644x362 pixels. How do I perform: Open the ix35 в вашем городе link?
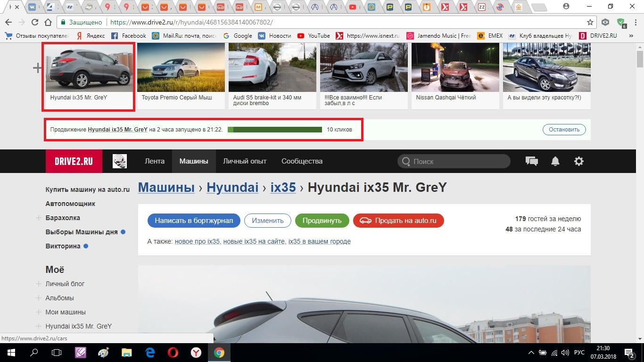320,241
